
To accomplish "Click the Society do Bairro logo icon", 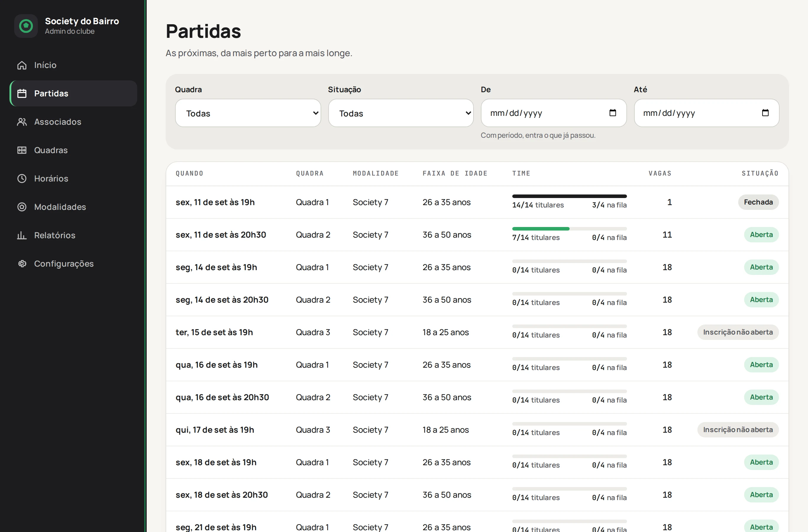I will [26, 26].
